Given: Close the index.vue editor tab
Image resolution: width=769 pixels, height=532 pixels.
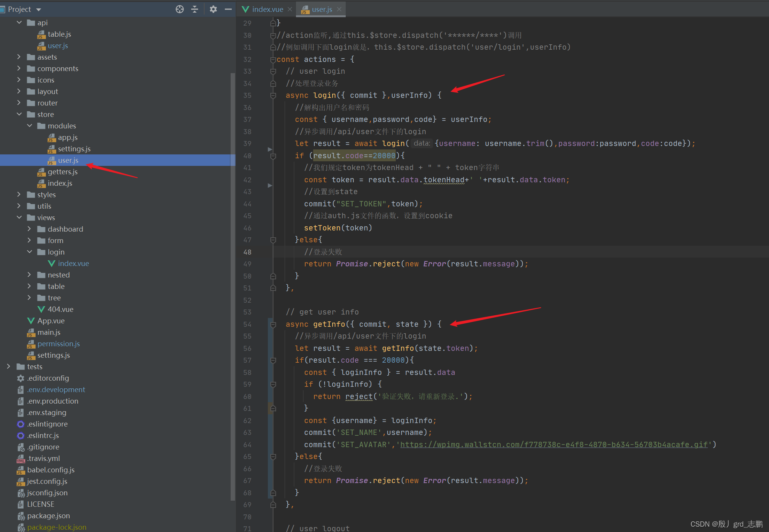Looking at the screenshot, I should [290, 9].
